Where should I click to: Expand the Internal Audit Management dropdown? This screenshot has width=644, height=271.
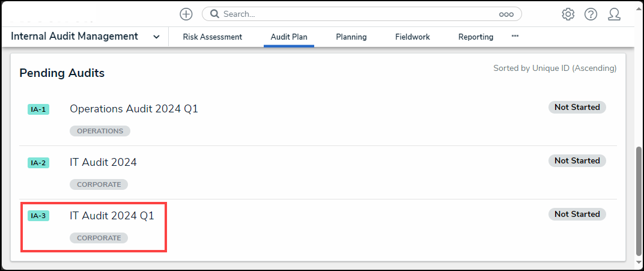[x=156, y=37]
